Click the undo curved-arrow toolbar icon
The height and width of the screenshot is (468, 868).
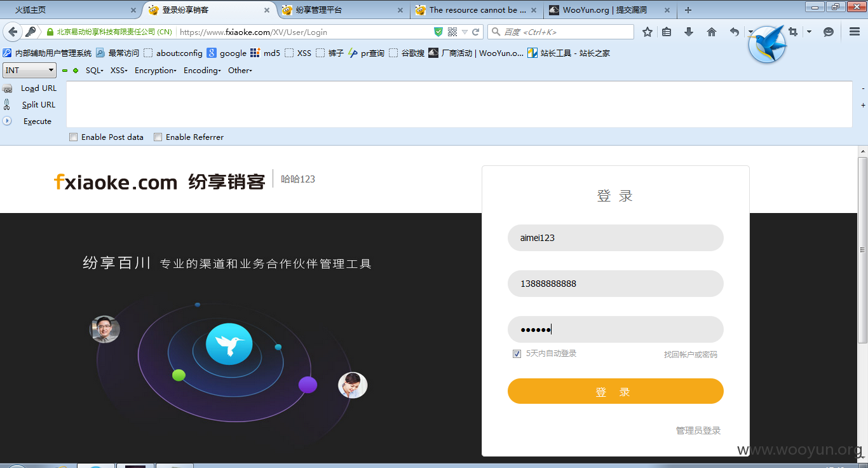coord(735,32)
